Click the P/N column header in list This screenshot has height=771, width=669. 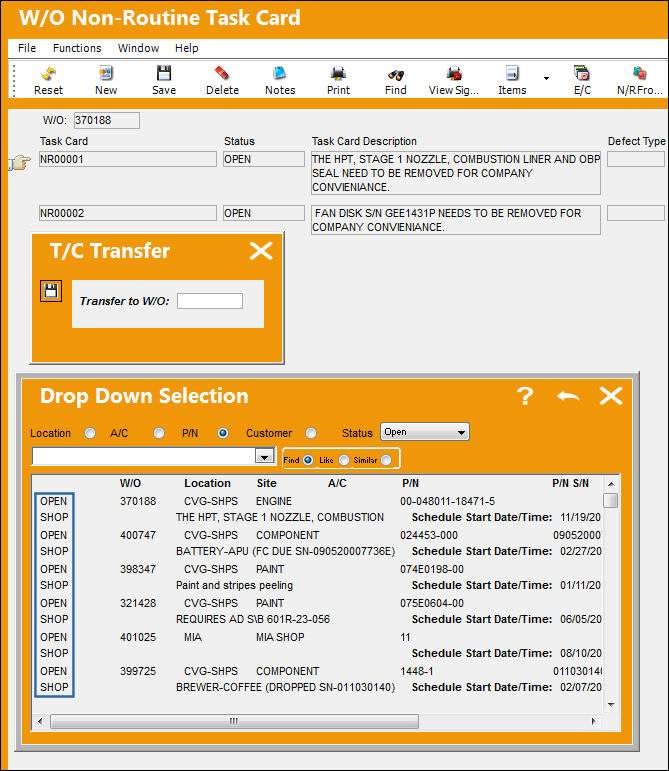pyautogui.click(x=410, y=483)
